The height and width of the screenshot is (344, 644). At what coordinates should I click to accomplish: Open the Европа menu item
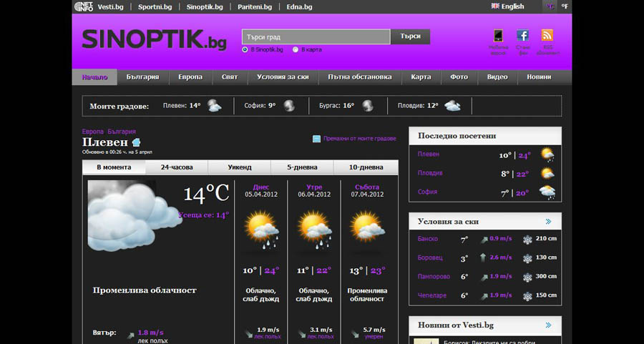pos(190,77)
